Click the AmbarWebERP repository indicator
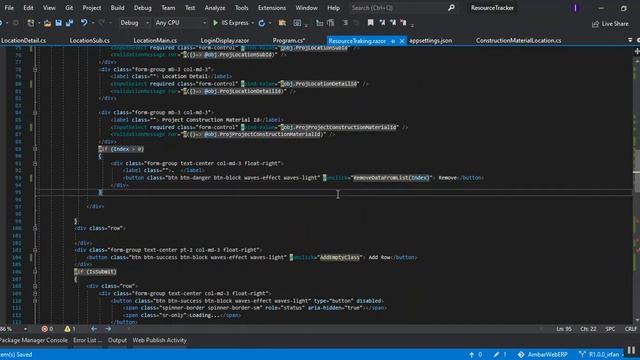Image resolution: width=640 pixels, height=360 pixels. (543, 354)
